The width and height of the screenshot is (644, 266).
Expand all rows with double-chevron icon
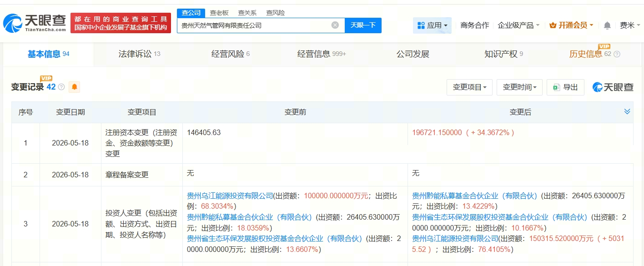point(627,111)
